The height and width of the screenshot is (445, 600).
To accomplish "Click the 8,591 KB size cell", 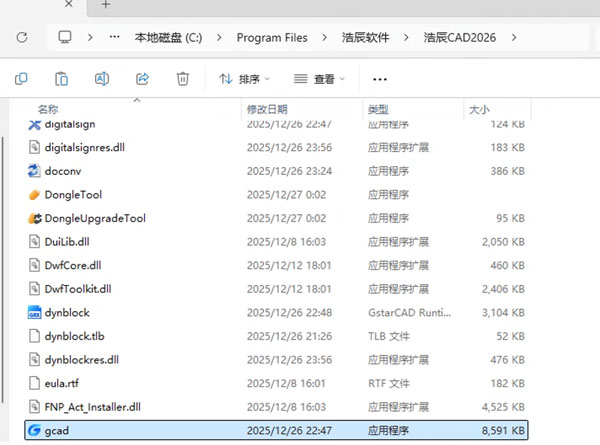I will pos(503,430).
